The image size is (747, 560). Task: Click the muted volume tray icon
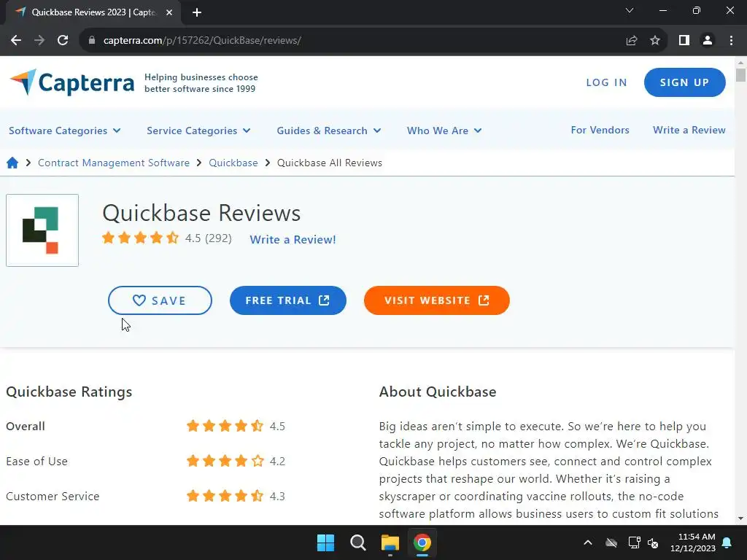coord(653,542)
